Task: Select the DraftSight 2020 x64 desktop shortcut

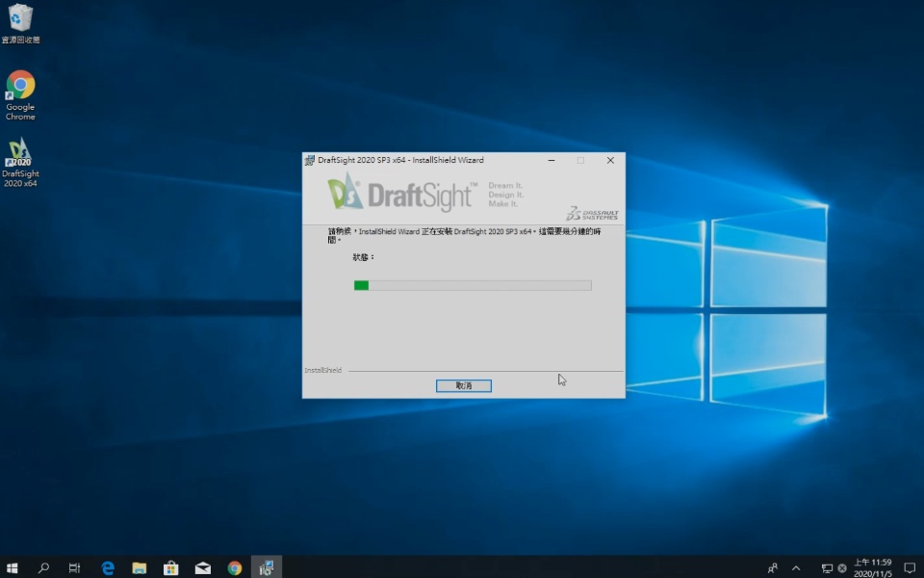Action: click(20, 162)
